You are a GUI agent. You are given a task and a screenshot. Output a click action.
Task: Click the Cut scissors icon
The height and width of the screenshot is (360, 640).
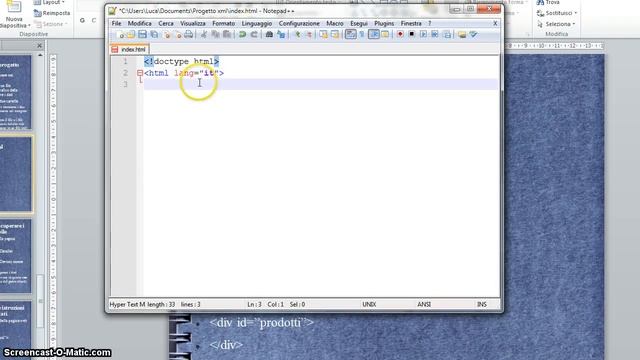tap(203, 35)
